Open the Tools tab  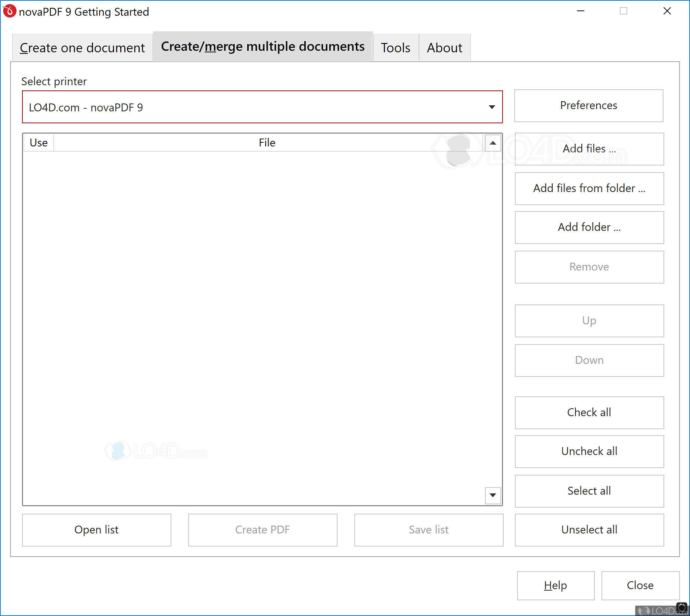coord(395,47)
